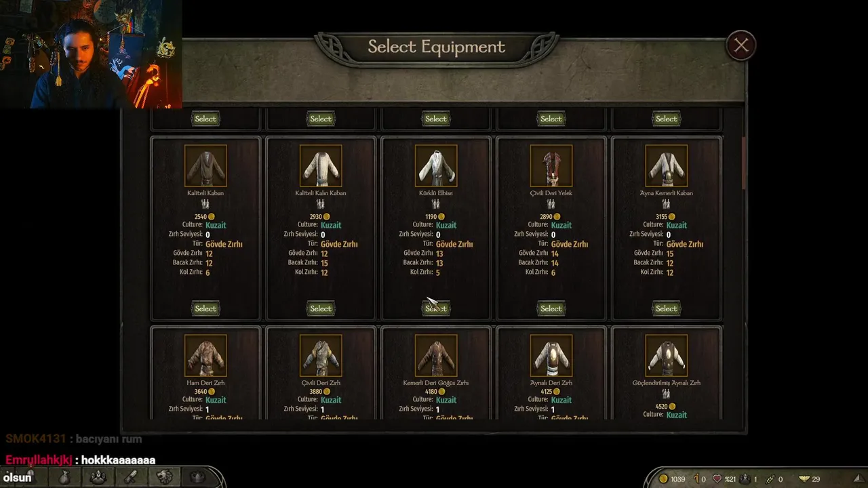Click the influence icon in status bar

695,479
